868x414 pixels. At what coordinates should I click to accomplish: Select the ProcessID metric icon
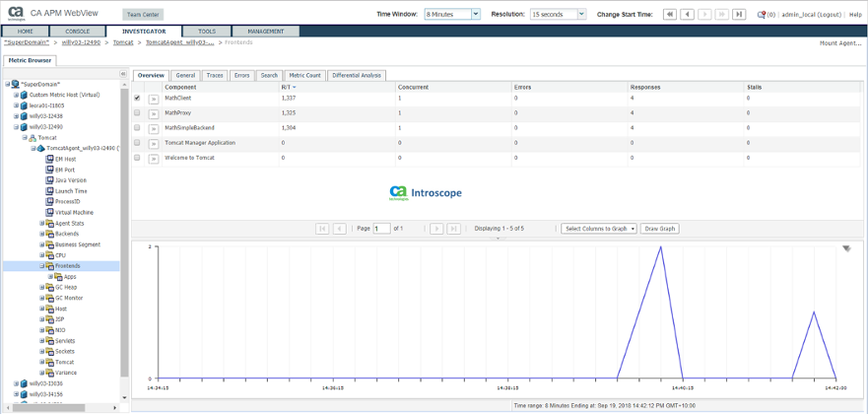click(x=49, y=201)
